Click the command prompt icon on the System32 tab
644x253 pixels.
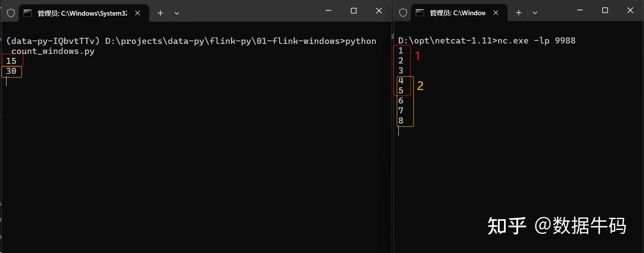pos(28,13)
